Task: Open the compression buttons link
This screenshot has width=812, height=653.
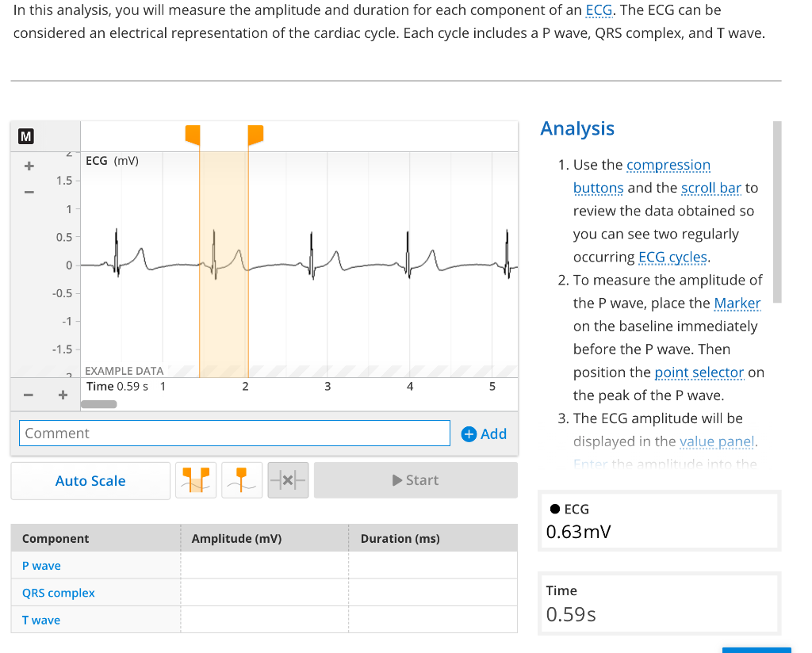Action: tap(668, 165)
